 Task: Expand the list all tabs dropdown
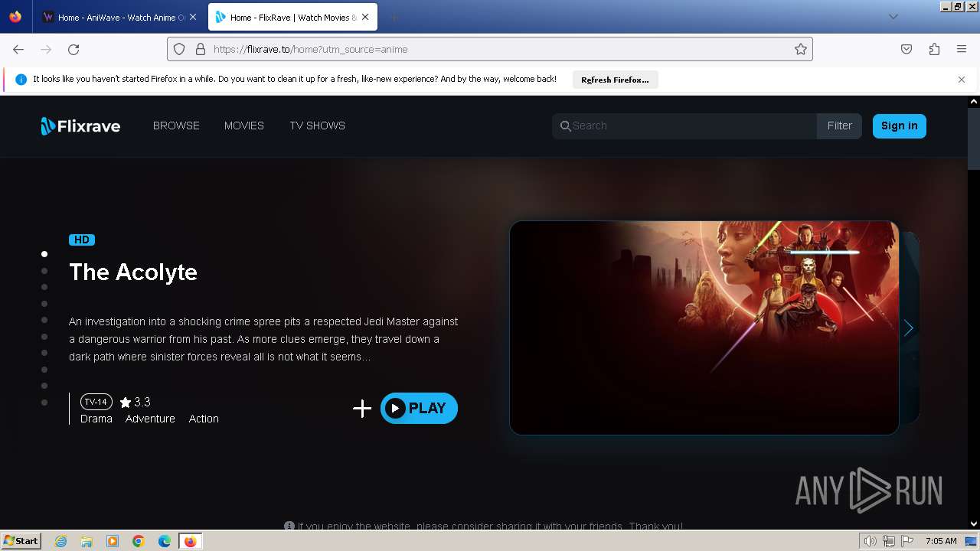[x=893, y=17]
